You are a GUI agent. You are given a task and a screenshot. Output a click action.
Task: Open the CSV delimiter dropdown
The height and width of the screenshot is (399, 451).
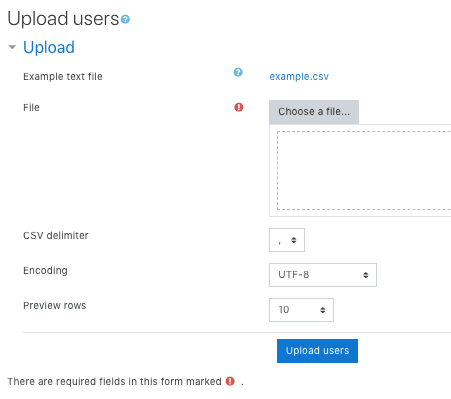287,240
